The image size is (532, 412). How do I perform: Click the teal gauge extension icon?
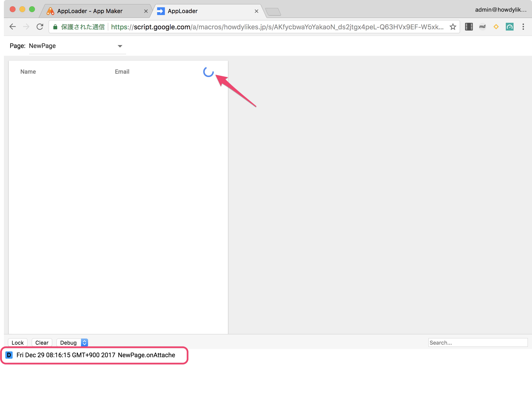click(x=510, y=27)
